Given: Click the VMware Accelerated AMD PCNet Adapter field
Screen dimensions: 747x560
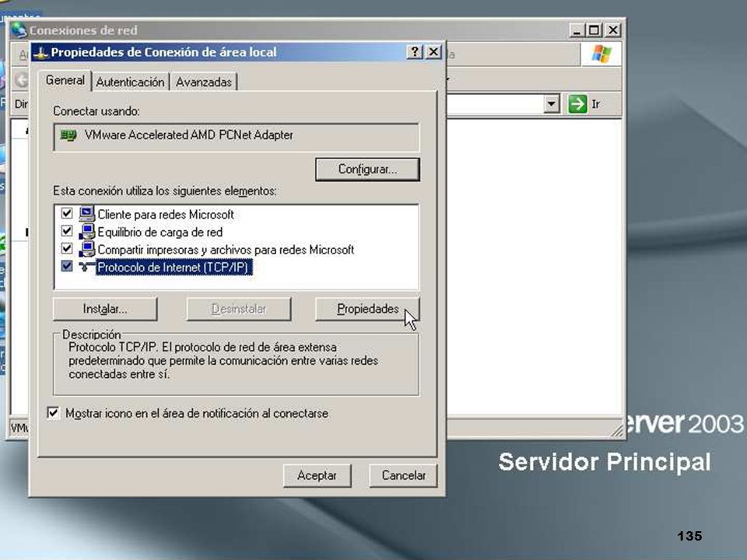Looking at the screenshot, I should click(237, 137).
